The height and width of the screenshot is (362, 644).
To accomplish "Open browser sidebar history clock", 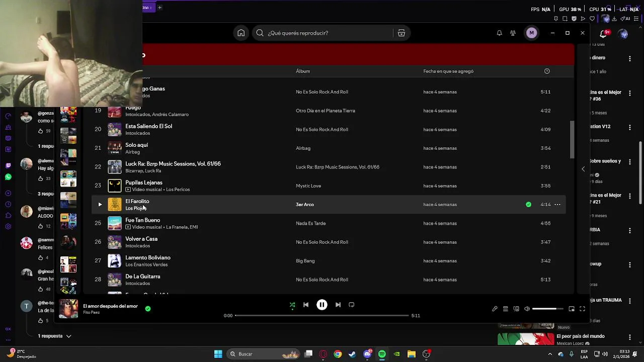I will (x=8, y=205).
